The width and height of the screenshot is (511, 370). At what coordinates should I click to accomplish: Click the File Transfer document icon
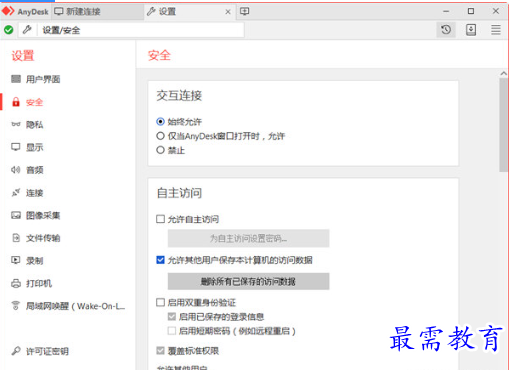pos(16,238)
